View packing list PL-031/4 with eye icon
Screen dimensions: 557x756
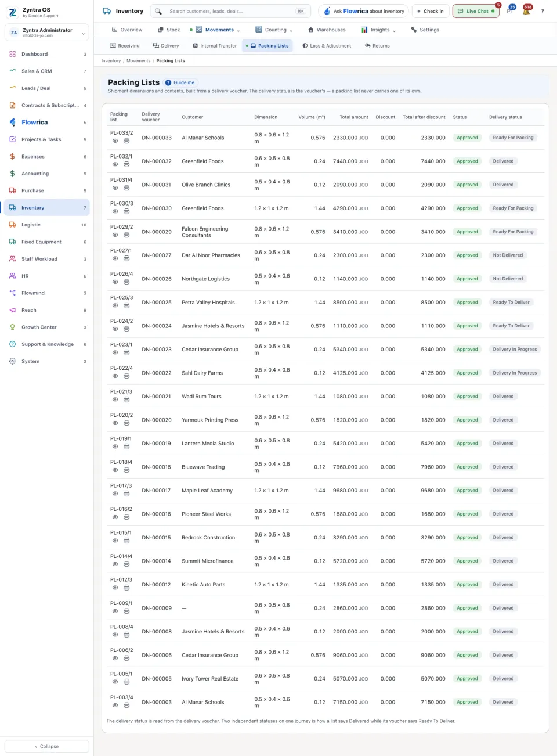pyautogui.click(x=115, y=188)
